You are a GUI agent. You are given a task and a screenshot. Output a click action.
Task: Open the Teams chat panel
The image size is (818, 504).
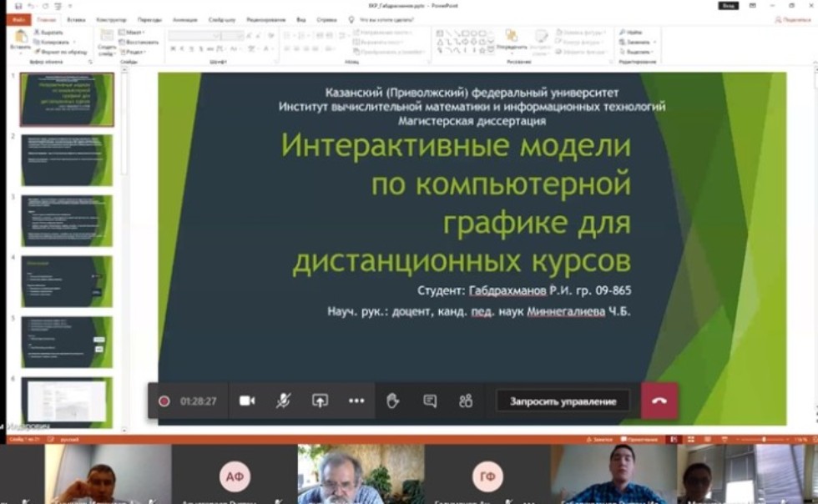(428, 401)
